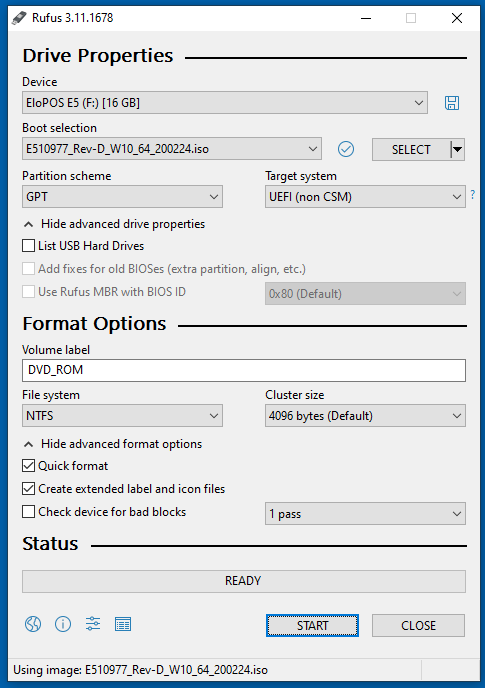Click the Rufus USB drive title icon
485x688 pixels.
click(19, 18)
